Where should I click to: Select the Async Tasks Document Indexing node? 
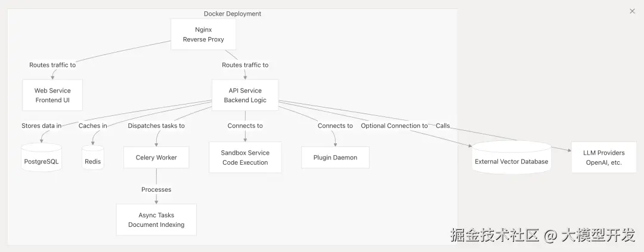pos(156,220)
